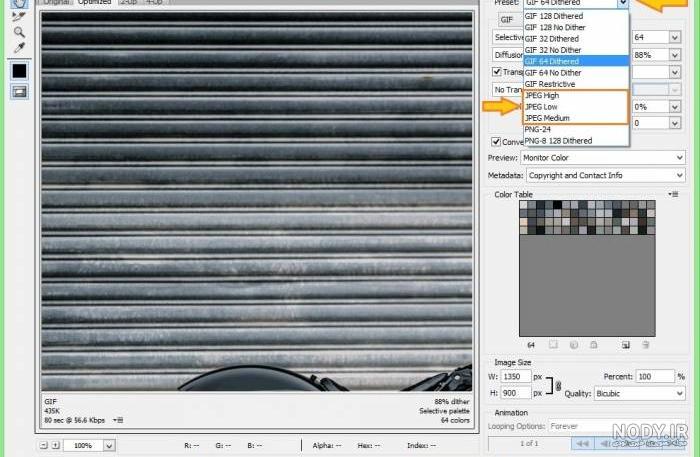Image resolution: width=700 pixels, height=457 pixels.
Task: Open the zoom level 100% dropdown arrow
Action: (x=109, y=445)
